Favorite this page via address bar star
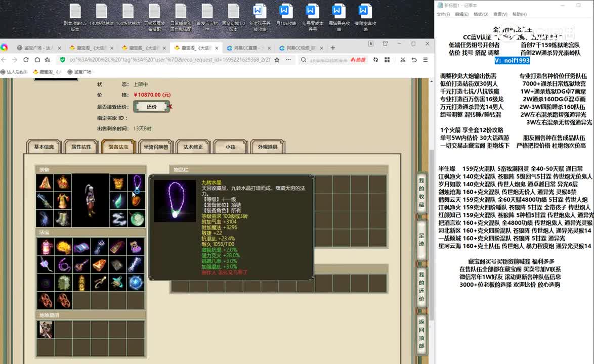Screen dimensions: 594x364 point(277,60)
